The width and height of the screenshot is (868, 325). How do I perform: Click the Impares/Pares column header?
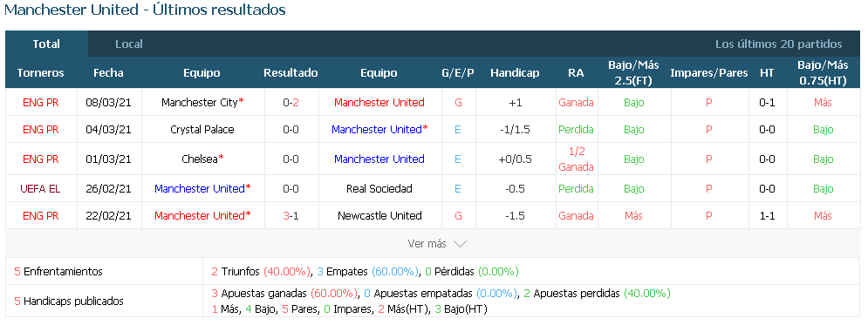(x=709, y=73)
